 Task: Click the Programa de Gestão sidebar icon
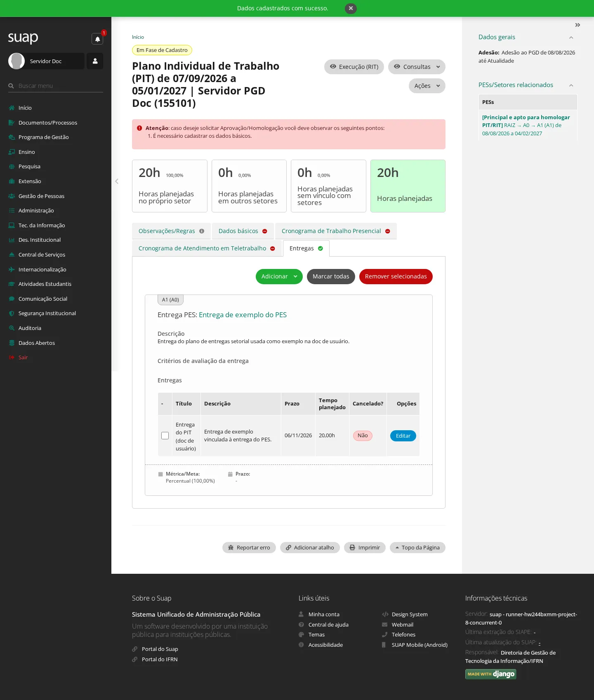coord(12,137)
